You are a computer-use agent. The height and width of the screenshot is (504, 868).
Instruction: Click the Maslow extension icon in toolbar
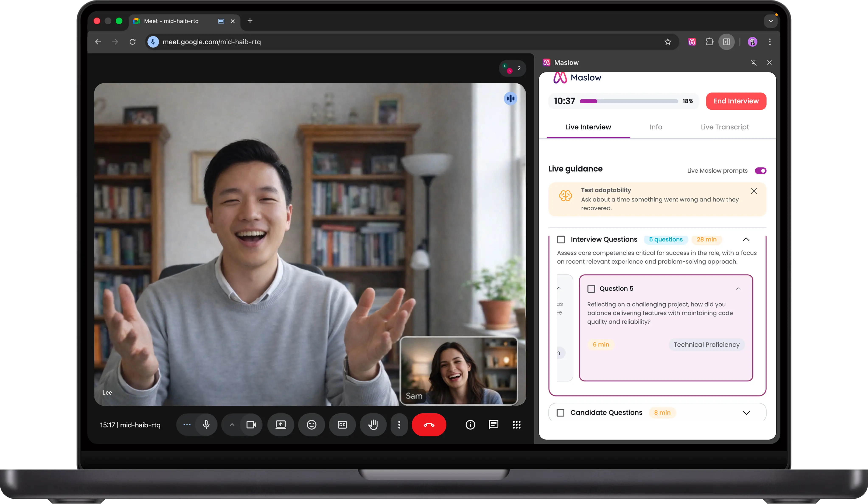(692, 42)
